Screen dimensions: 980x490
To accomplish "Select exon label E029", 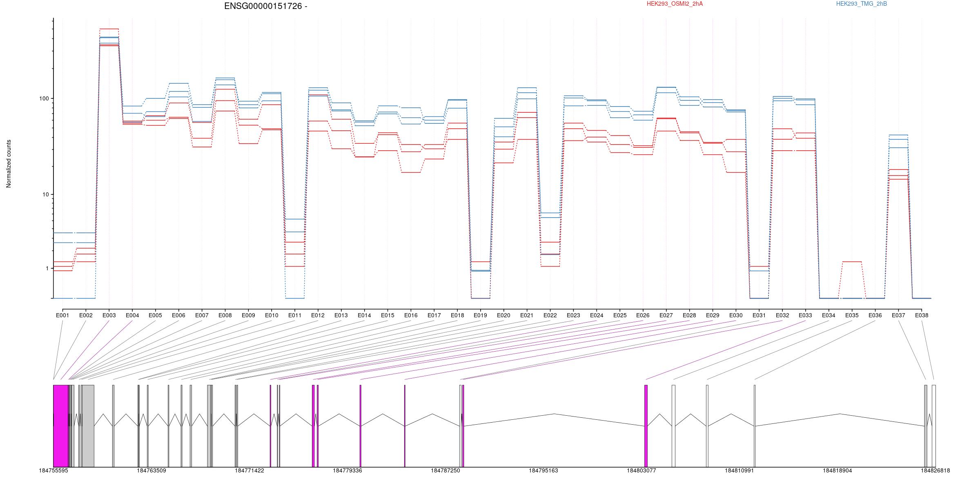I will click(x=713, y=315).
